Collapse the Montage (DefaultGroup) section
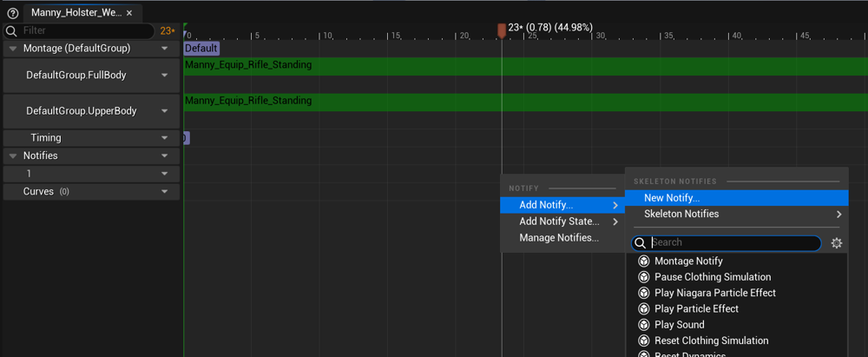 [13, 49]
